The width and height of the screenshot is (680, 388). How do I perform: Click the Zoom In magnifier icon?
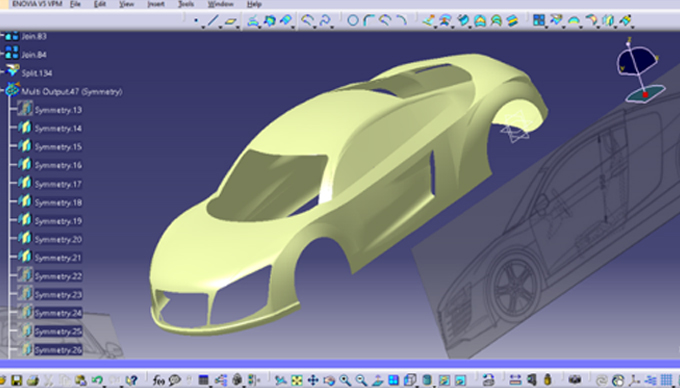click(345, 381)
